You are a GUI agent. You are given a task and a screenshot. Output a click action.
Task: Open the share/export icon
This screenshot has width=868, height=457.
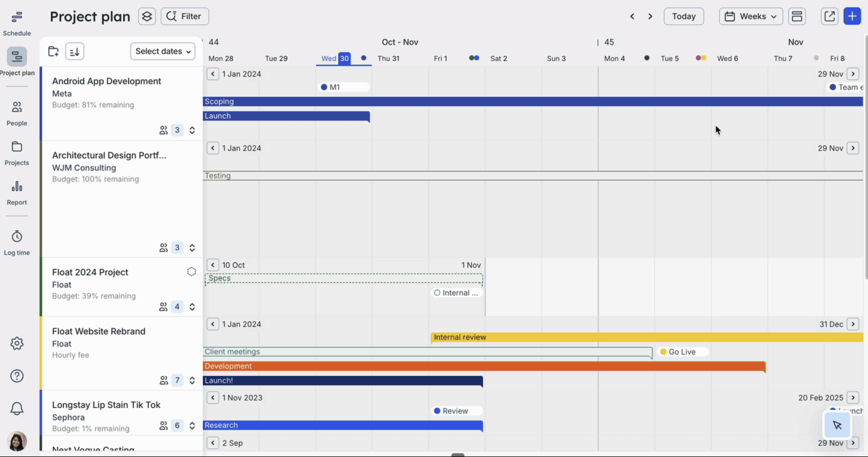pyautogui.click(x=829, y=16)
